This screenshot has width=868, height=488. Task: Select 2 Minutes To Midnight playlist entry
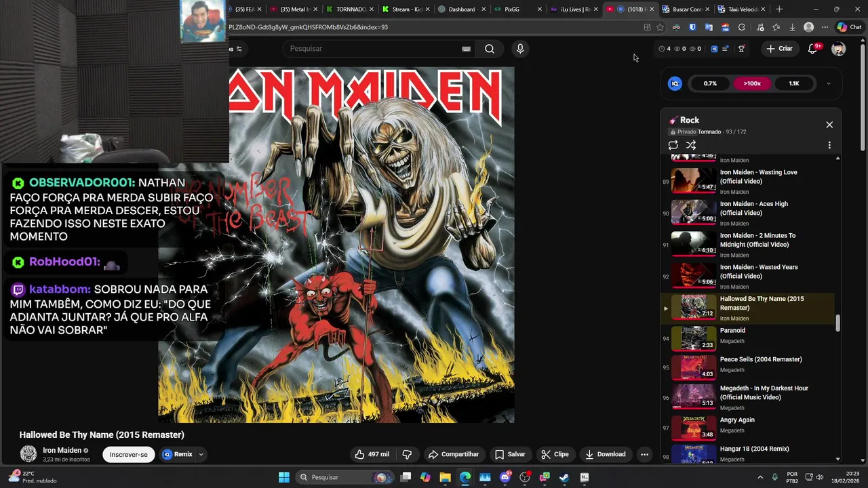point(747,245)
